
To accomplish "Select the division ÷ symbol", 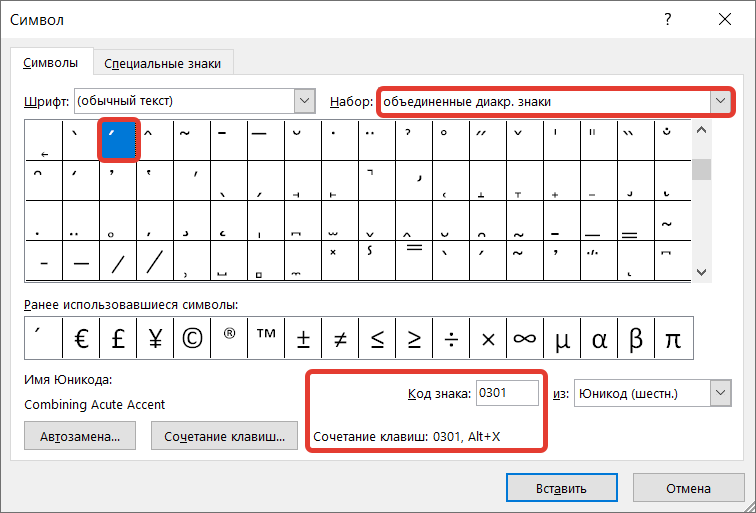I will tap(451, 338).
